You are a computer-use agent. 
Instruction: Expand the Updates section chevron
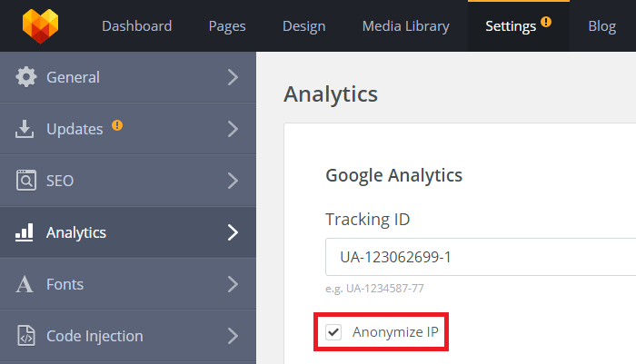pos(233,129)
